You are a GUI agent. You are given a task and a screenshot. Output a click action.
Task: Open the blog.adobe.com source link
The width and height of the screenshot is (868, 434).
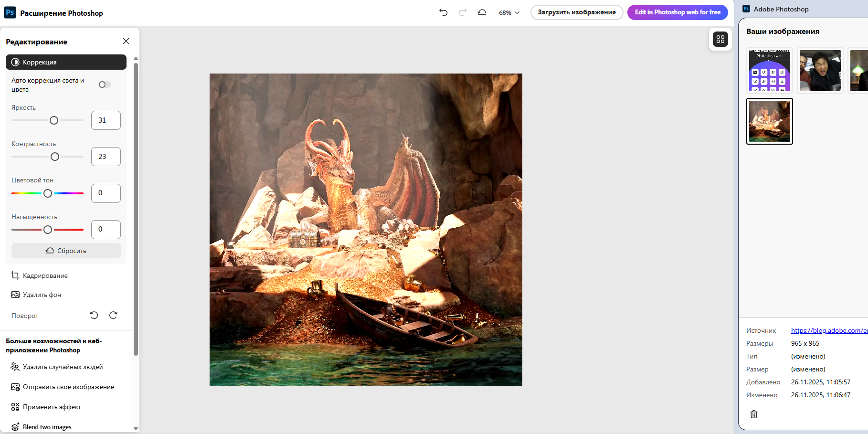[x=829, y=330]
